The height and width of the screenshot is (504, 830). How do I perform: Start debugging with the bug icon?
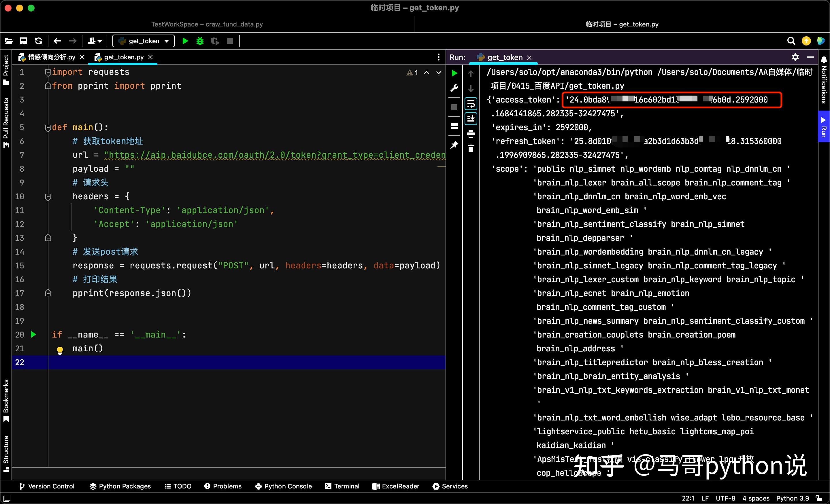tap(200, 41)
